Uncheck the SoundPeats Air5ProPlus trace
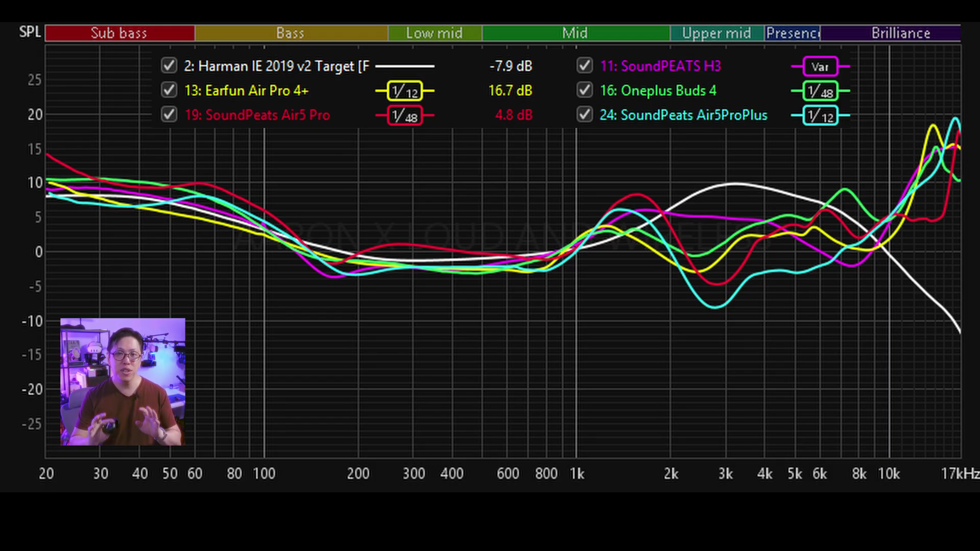Image resolution: width=980 pixels, height=551 pixels. (x=585, y=115)
